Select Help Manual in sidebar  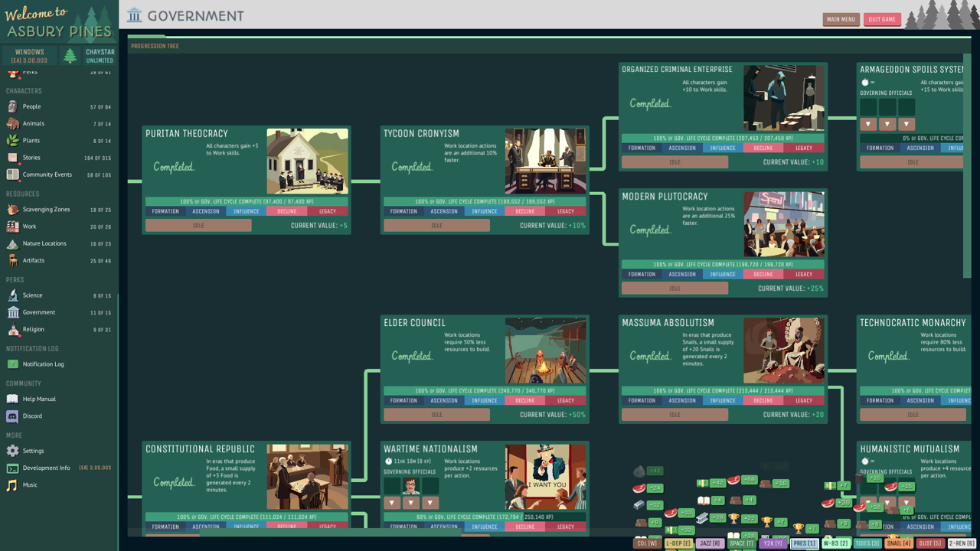click(39, 399)
